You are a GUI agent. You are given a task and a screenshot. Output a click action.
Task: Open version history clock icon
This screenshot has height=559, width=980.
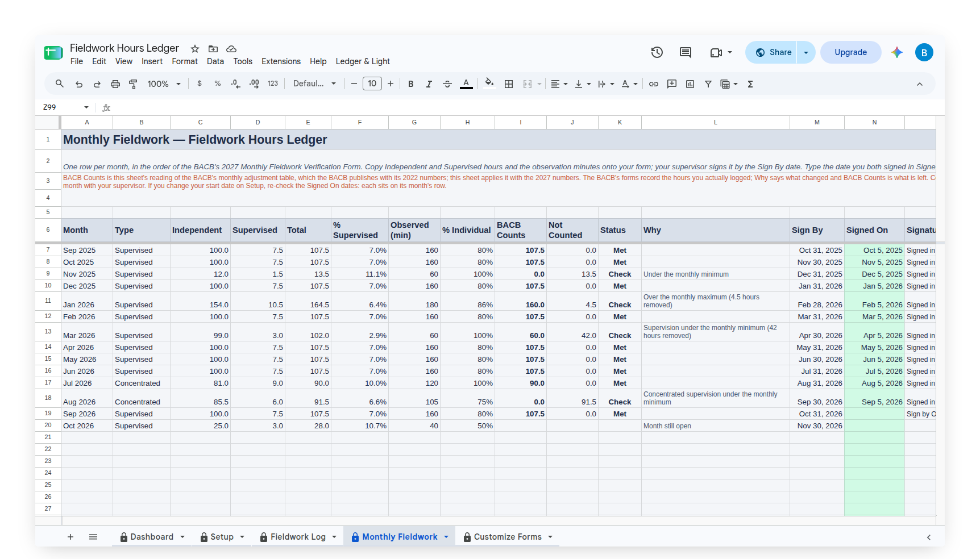coord(657,52)
